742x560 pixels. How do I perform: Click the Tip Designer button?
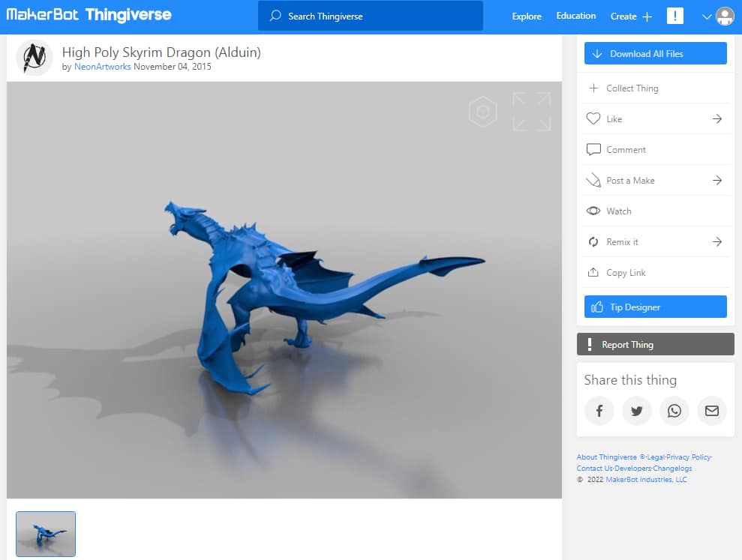coord(656,307)
